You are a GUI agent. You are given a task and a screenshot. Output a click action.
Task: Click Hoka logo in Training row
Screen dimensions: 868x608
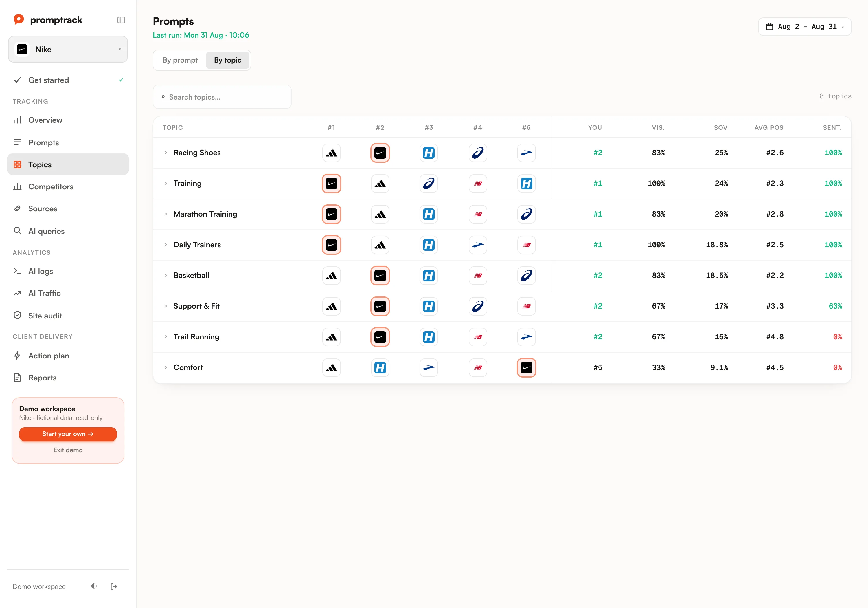coord(526,184)
